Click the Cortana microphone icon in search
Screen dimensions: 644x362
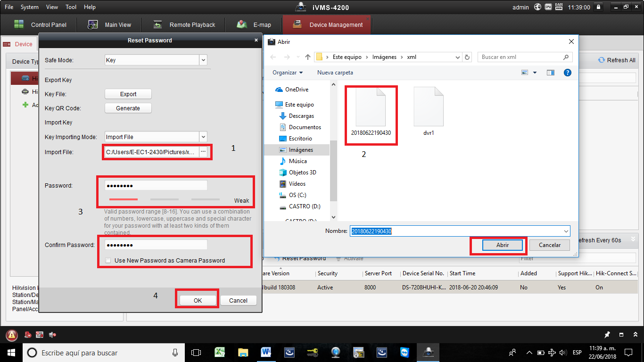pyautogui.click(x=175, y=353)
